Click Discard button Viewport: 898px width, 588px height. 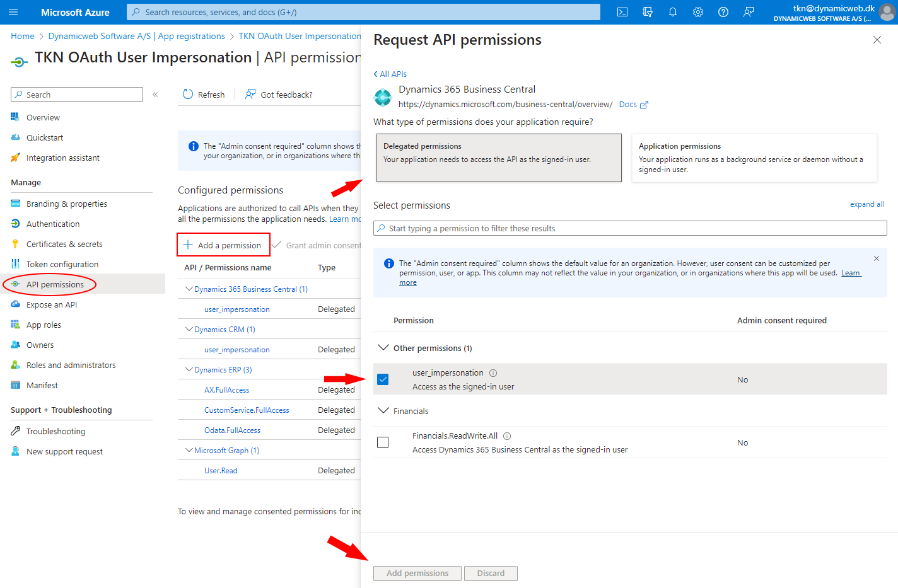pos(491,574)
